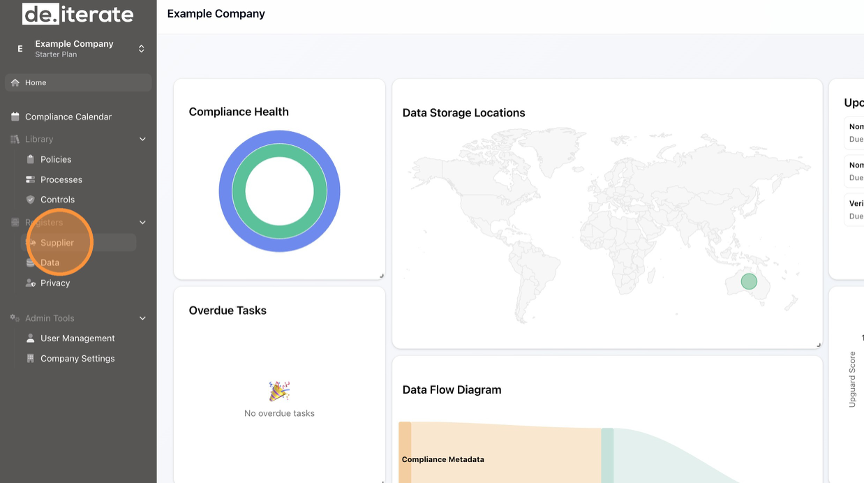This screenshot has height=484, width=864.
Task: Open the Data register
Action: click(x=50, y=263)
